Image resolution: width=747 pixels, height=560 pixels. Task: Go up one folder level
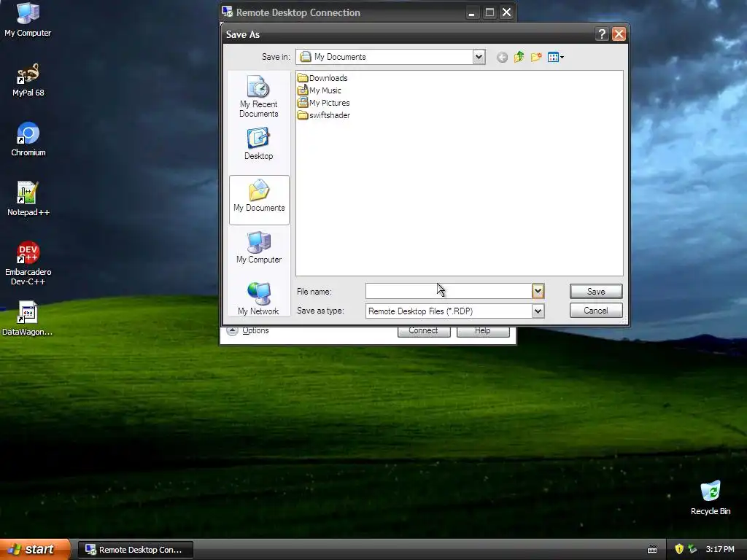(519, 57)
